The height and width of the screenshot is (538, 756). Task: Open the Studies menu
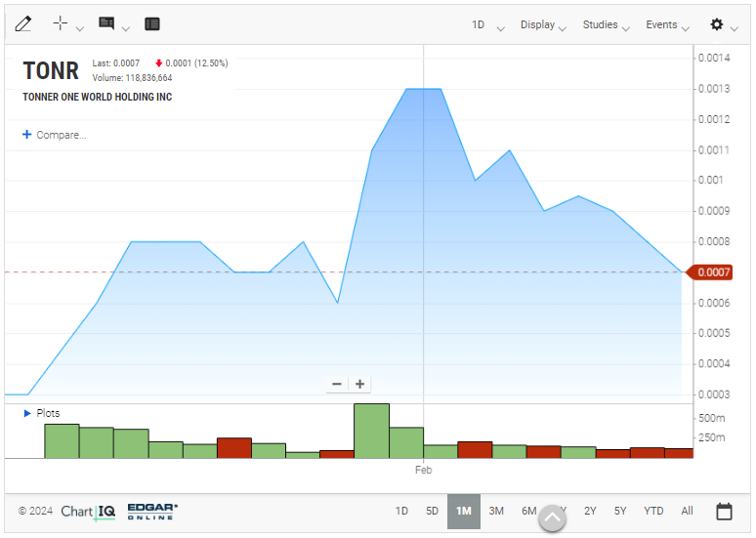(x=606, y=25)
